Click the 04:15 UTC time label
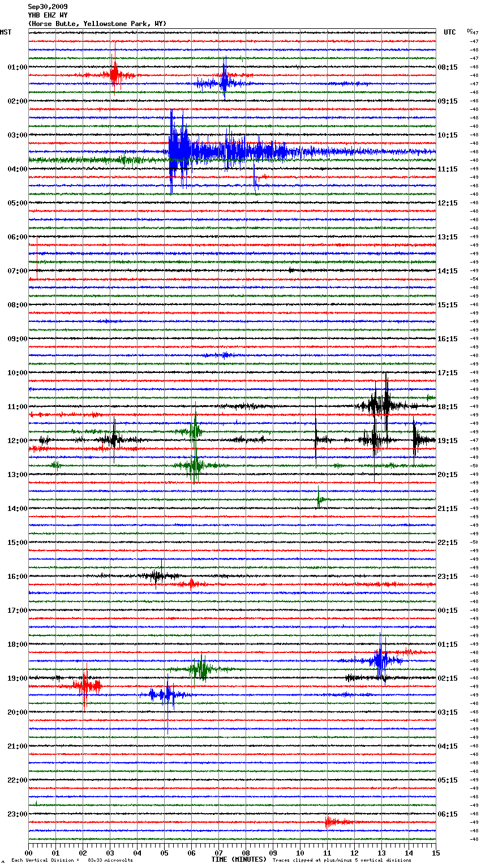The width and height of the screenshot is (481, 868). pos(448,746)
